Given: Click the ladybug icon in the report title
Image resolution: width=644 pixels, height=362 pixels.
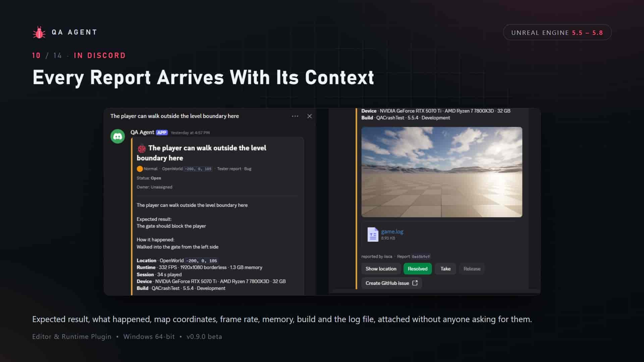Looking at the screenshot, I should [x=142, y=148].
